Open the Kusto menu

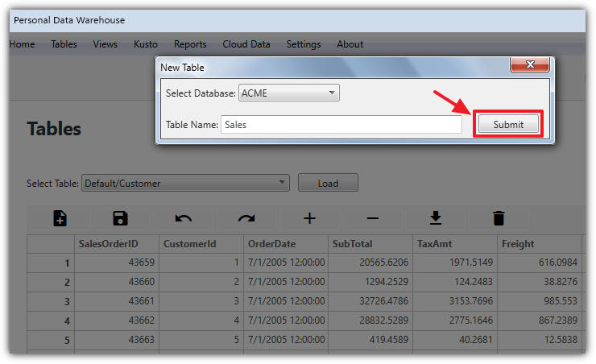click(146, 44)
